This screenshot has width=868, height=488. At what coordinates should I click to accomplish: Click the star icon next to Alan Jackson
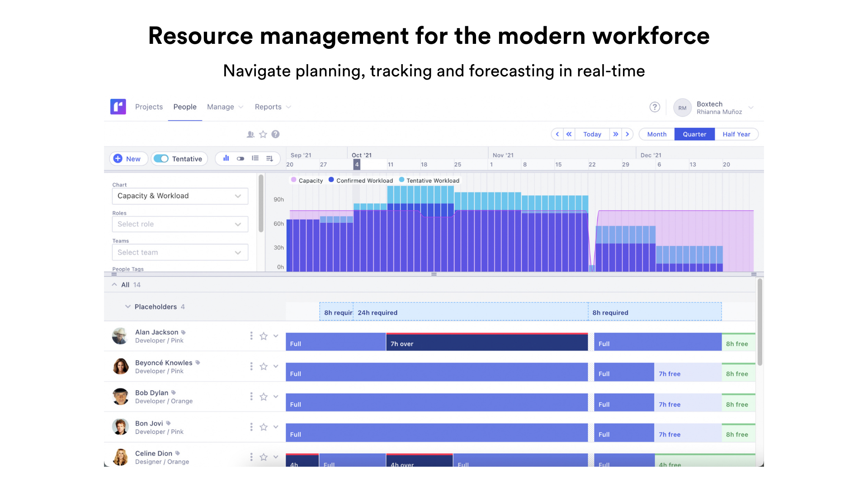pyautogui.click(x=263, y=336)
